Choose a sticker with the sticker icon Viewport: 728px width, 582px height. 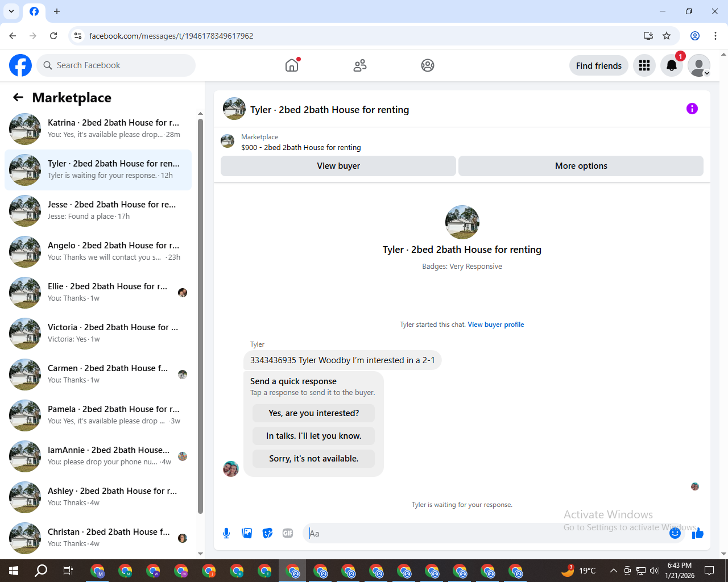[267, 533]
